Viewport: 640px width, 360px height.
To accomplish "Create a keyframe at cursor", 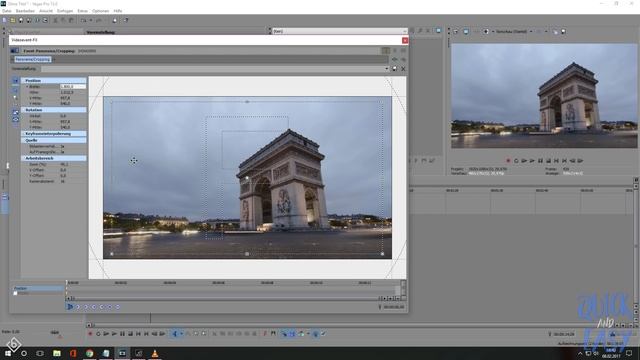I will (110, 307).
